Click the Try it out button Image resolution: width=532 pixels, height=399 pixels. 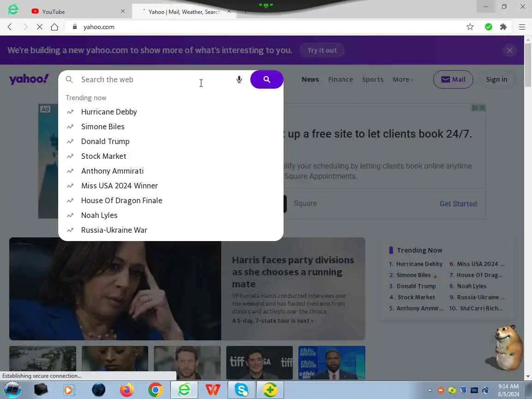pos(322,50)
